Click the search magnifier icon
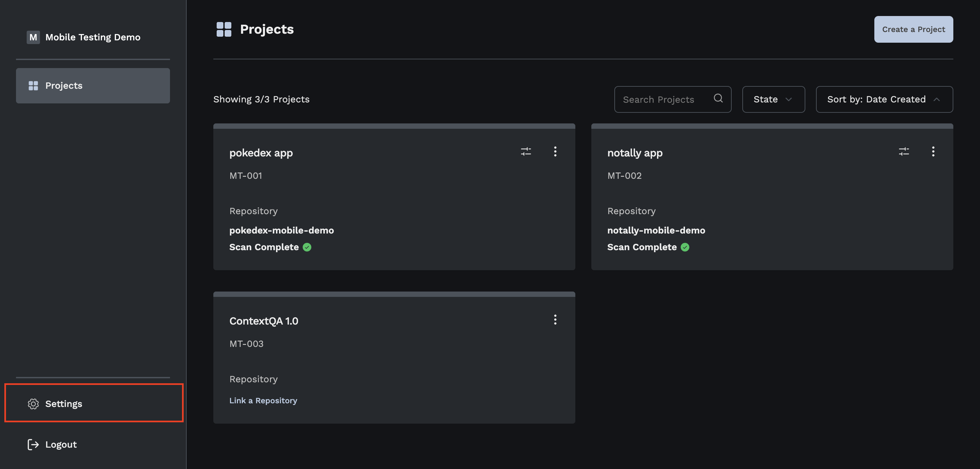Viewport: 980px width, 469px height. [x=718, y=99]
